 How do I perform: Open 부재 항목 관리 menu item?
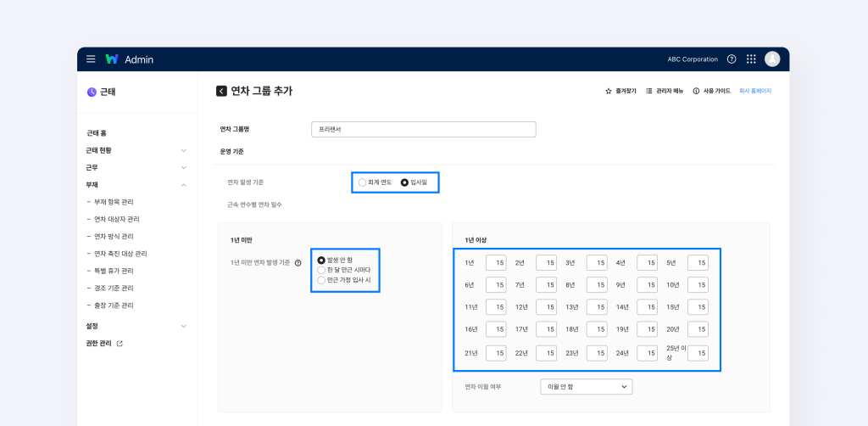pyautogui.click(x=114, y=202)
